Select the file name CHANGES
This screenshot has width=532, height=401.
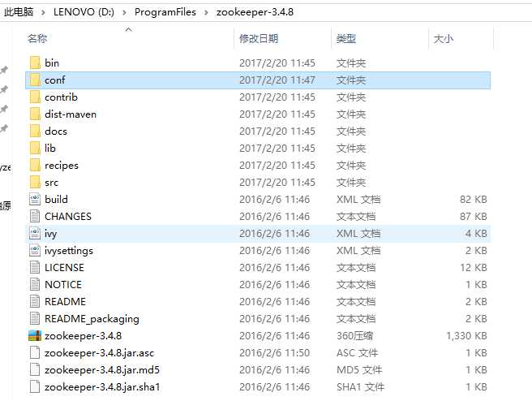(68, 216)
